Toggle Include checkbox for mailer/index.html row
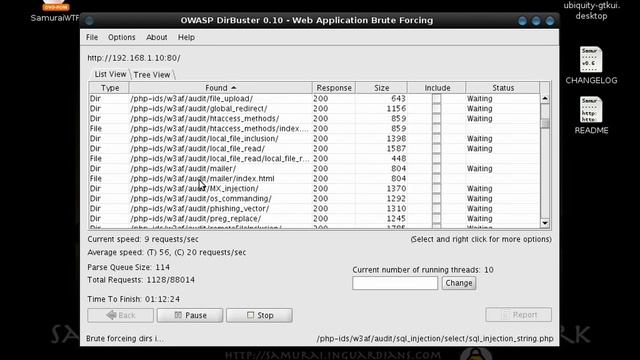Viewport: 640px width, 360px height. coord(437,179)
